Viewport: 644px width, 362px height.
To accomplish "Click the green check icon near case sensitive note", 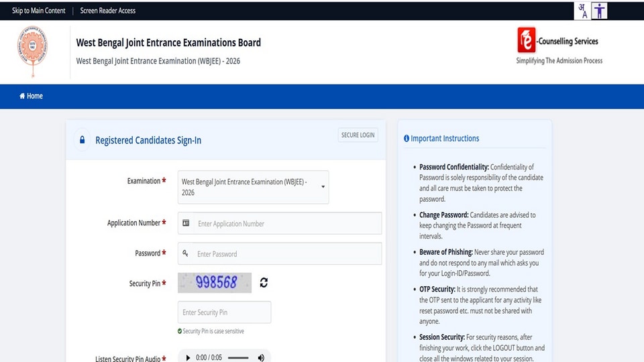I will 180,331.
